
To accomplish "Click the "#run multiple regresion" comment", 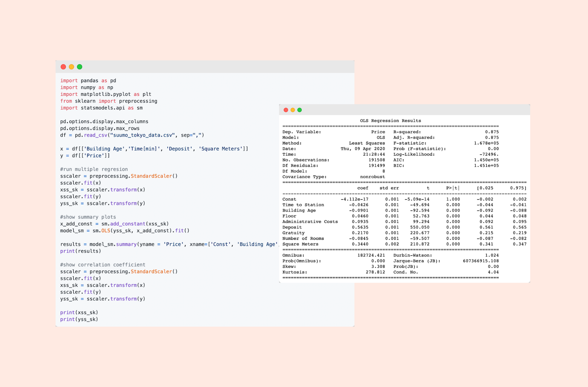I will (x=94, y=169).
